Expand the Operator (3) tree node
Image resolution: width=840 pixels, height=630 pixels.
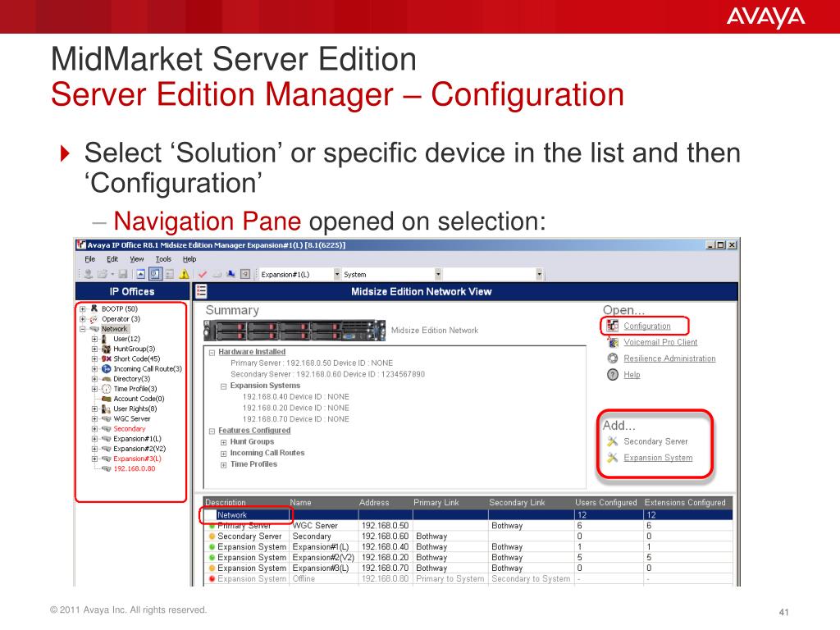pos(83,319)
